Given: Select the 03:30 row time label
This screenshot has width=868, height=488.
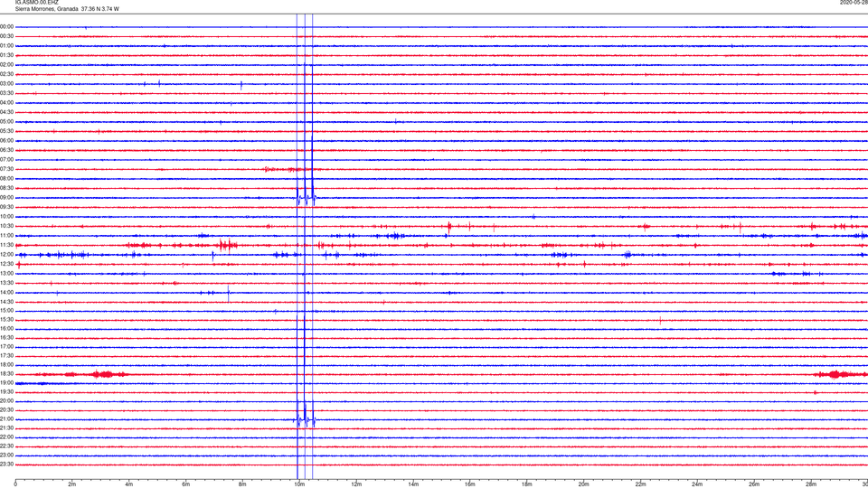Looking at the screenshot, I should pyautogui.click(x=6, y=93).
